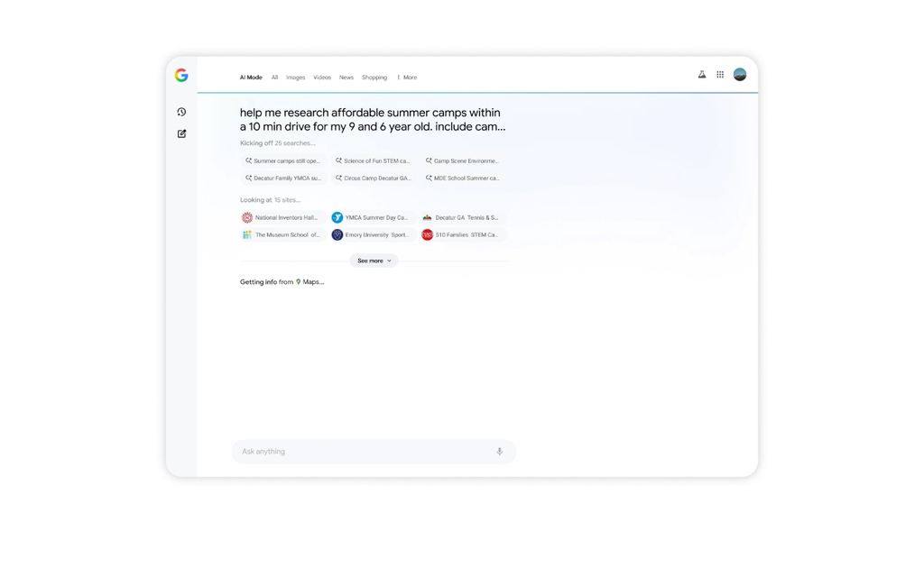Image resolution: width=924 pixels, height=568 pixels.
Task: Click the microphone for voice input
Action: pyautogui.click(x=499, y=452)
